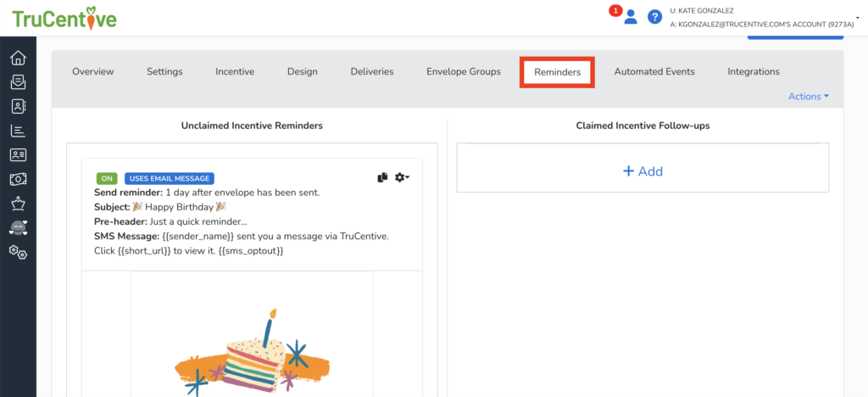The height and width of the screenshot is (397, 868).
Task: Open user profile icon with notification badge
Action: (630, 17)
